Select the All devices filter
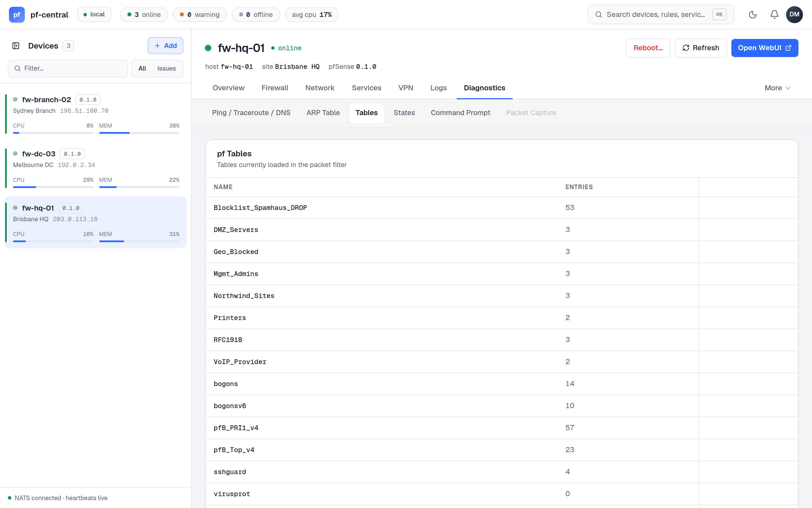This screenshot has width=812, height=508. [142, 69]
